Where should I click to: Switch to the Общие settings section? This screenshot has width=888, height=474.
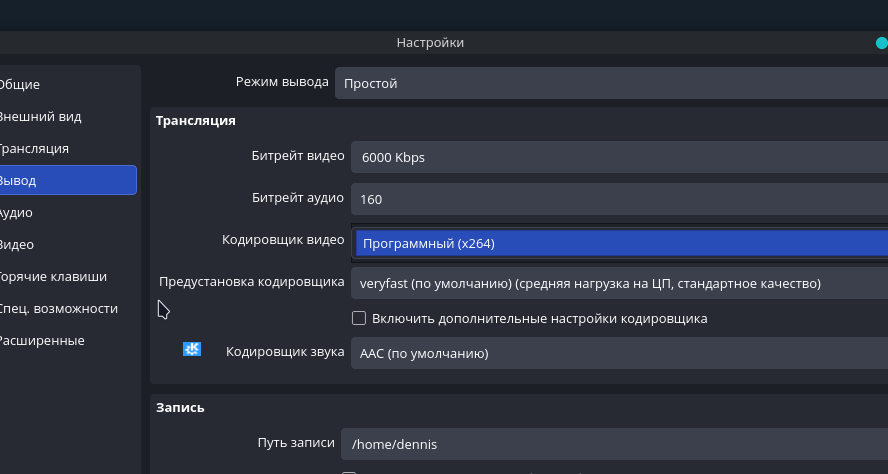[20, 85]
